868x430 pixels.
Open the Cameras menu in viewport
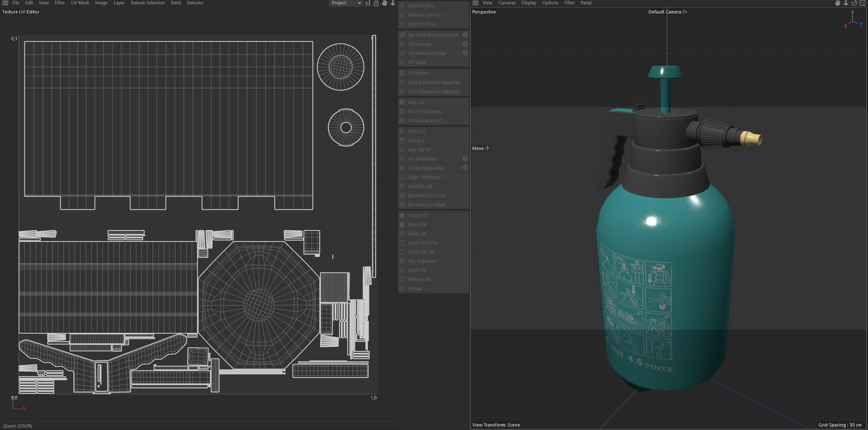coord(507,3)
